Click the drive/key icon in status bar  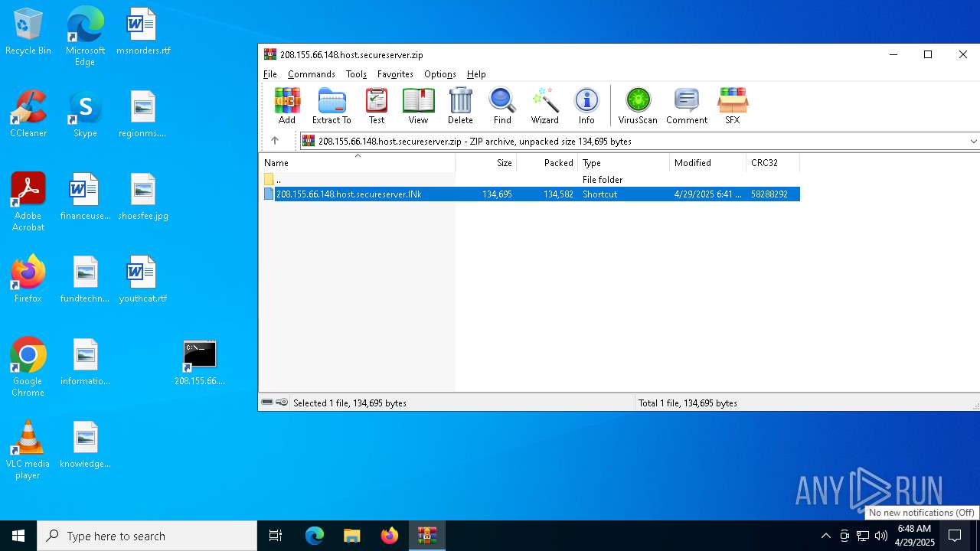(275, 403)
